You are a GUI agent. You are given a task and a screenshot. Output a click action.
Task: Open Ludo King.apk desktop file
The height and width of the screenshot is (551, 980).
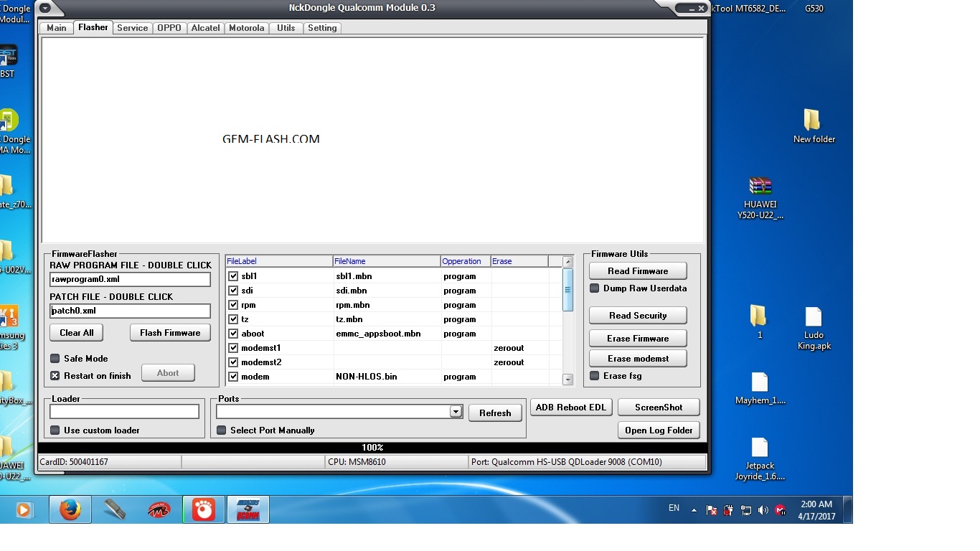(814, 329)
